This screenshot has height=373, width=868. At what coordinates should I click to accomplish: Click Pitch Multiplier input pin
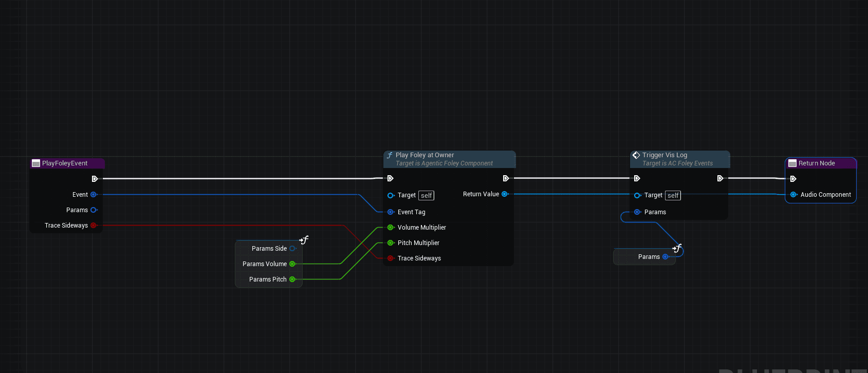click(x=391, y=243)
